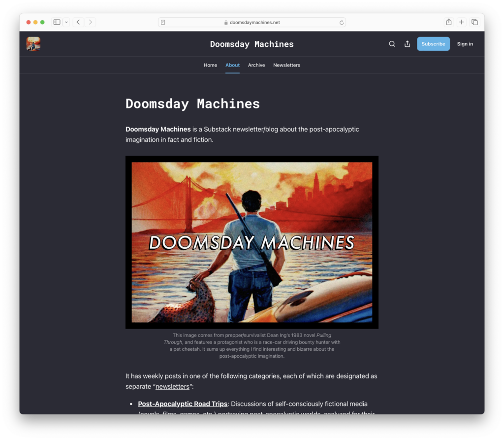Show the tab overview icon

474,22
